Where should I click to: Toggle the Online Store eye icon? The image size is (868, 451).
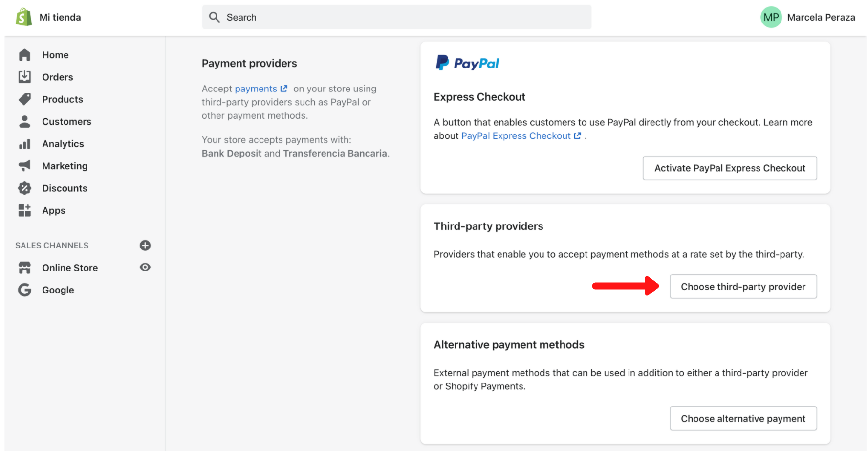tap(145, 267)
